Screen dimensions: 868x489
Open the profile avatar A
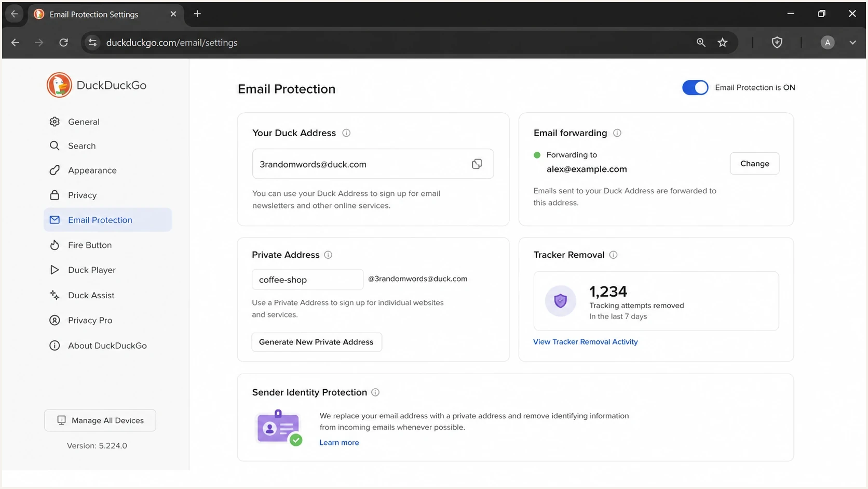(x=828, y=43)
